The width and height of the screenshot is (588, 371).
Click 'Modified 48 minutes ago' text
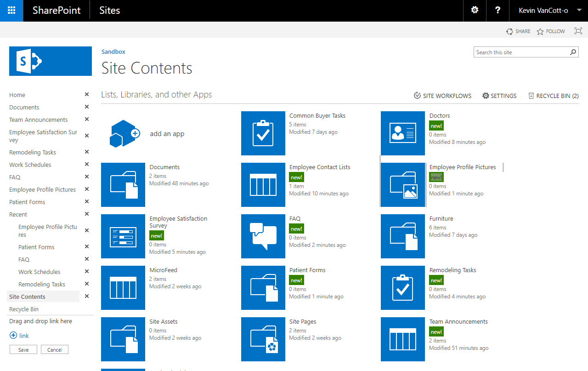coord(179,183)
